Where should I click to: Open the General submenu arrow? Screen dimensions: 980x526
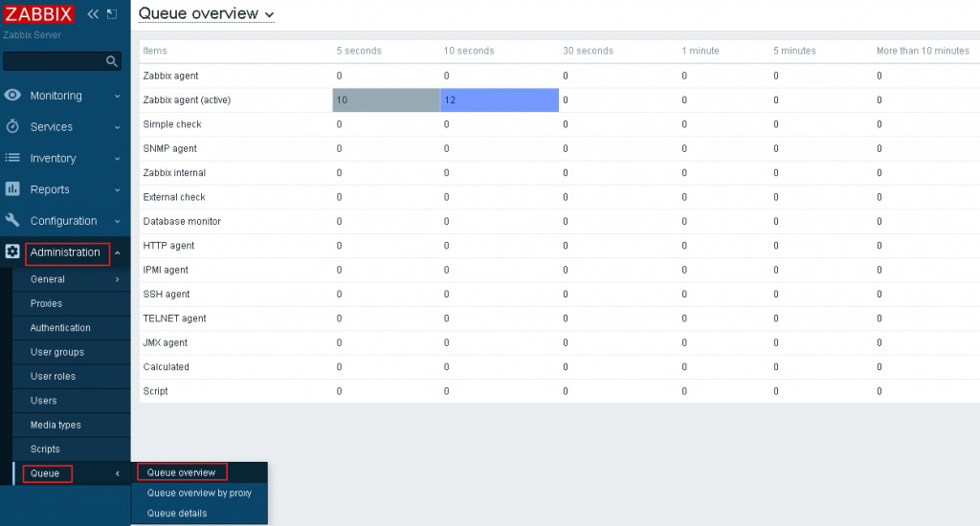click(x=117, y=279)
